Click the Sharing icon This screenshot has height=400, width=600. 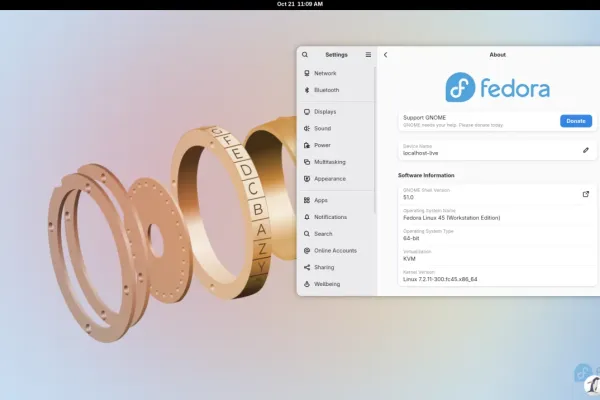point(307,267)
